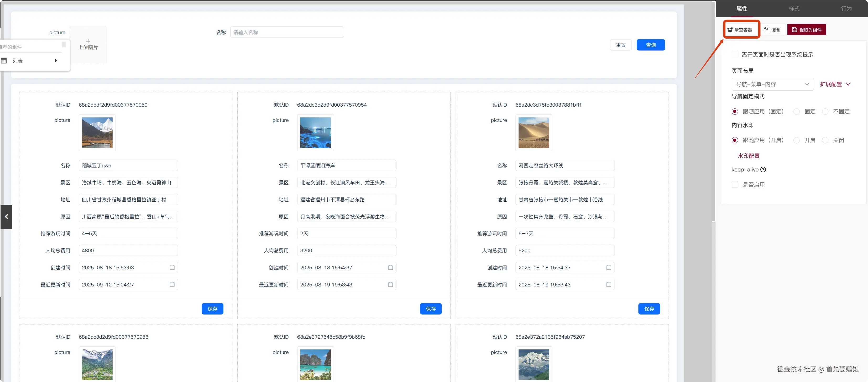The height and width of the screenshot is (382, 868).
Task: Click 地址 field 四川省甘孜州稻城县
Action: (x=128, y=200)
